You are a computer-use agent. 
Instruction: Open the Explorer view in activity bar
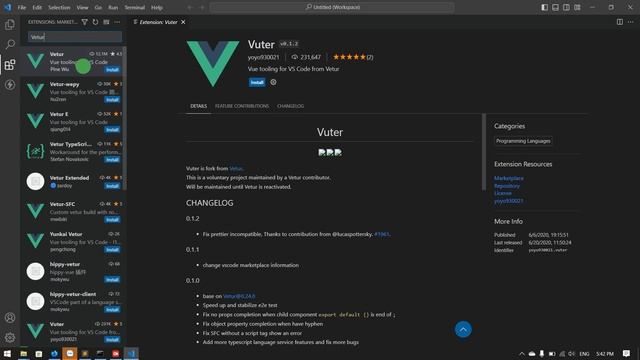(10, 25)
